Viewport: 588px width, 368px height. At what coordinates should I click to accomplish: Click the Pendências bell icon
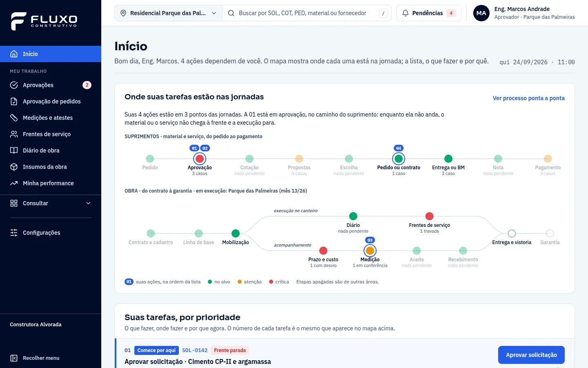[x=405, y=13]
